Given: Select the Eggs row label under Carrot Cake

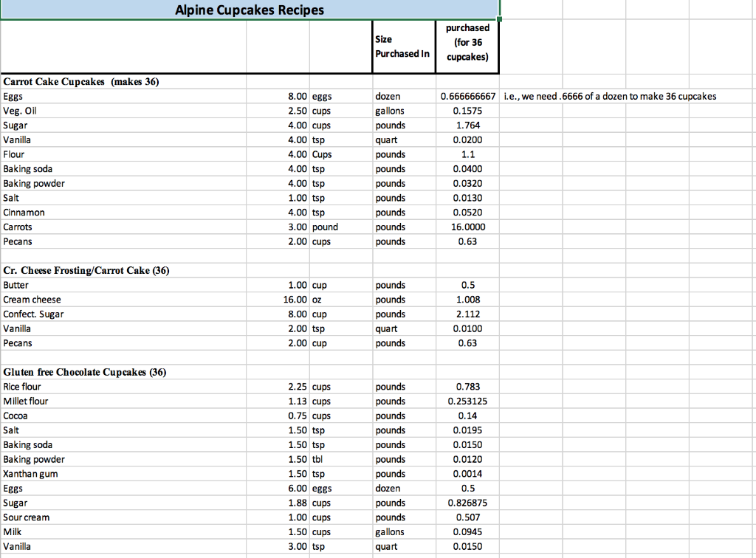Looking at the screenshot, I should [x=12, y=96].
